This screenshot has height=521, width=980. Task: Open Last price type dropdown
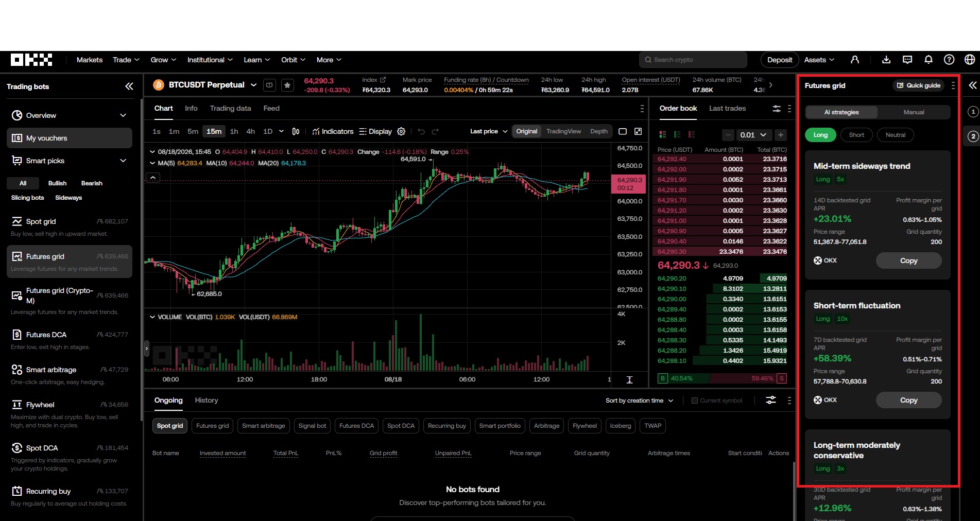coord(489,131)
